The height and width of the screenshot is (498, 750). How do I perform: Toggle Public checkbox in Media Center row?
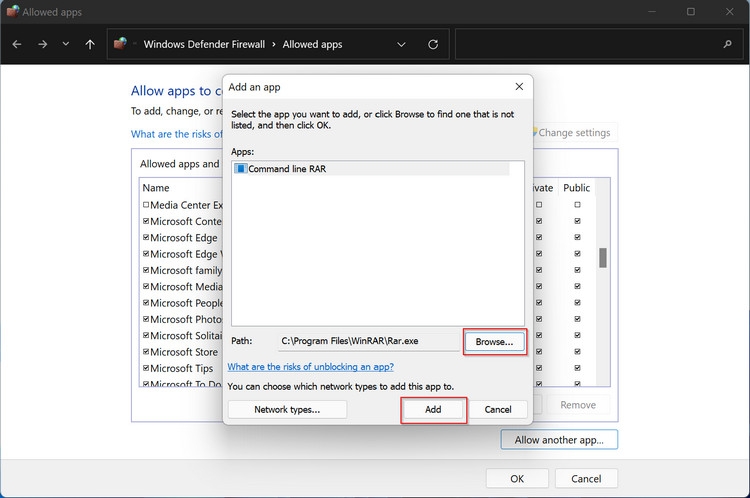tap(577, 205)
